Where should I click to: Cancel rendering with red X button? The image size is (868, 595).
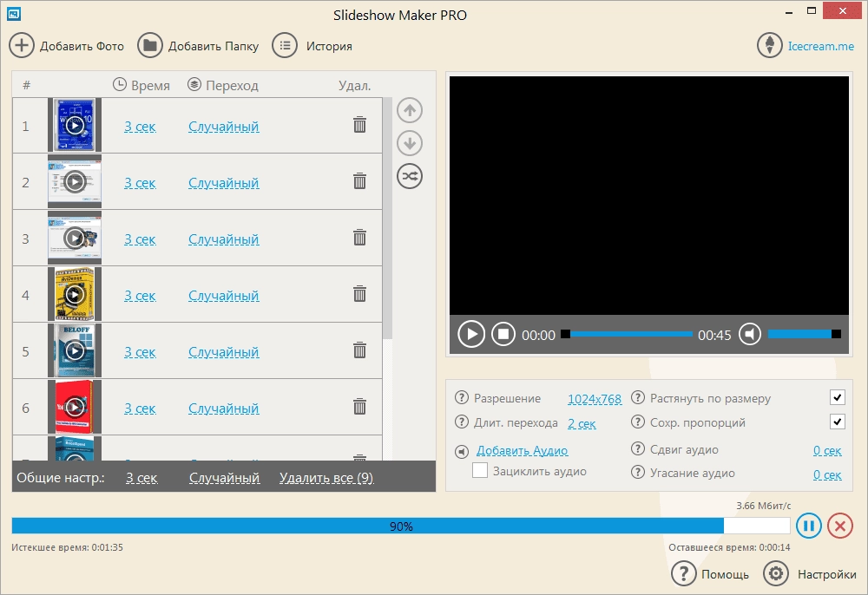(x=840, y=526)
